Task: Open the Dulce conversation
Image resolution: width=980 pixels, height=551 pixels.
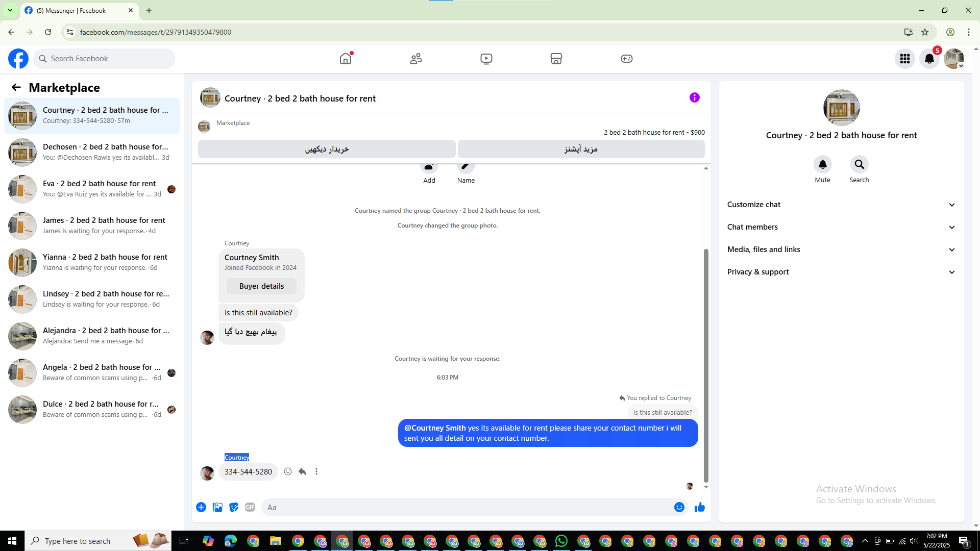Action: click(92, 410)
